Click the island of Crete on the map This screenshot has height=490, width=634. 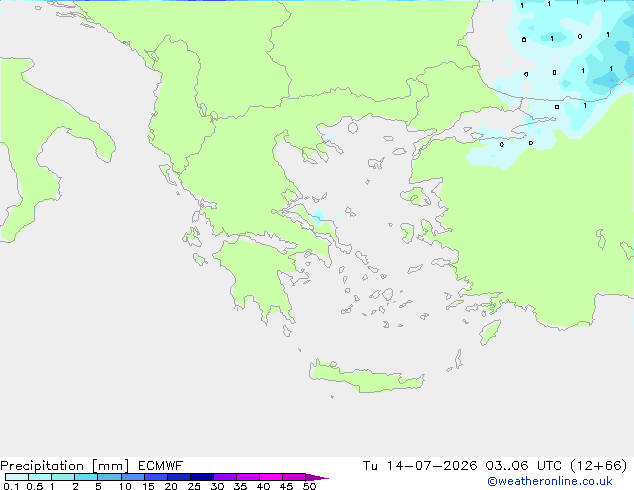[x=366, y=378]
